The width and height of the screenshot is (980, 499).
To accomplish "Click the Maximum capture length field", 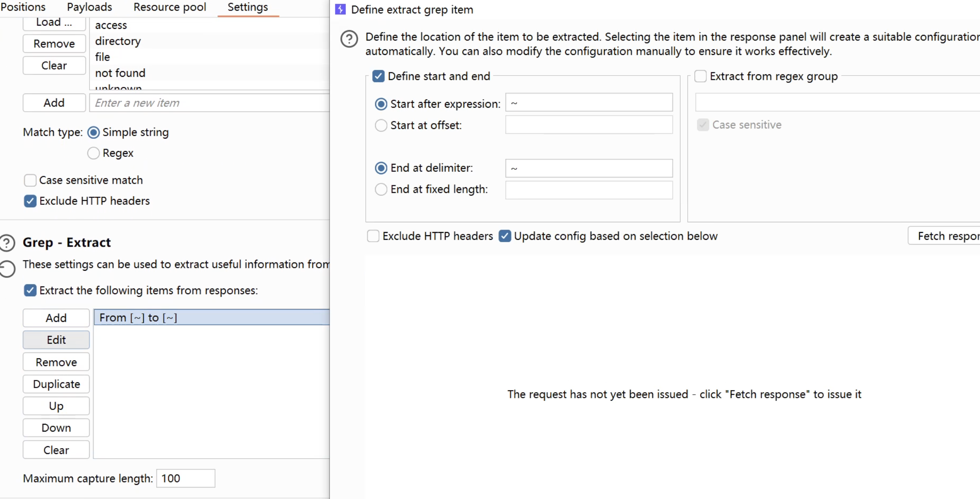I will point(186,478).
